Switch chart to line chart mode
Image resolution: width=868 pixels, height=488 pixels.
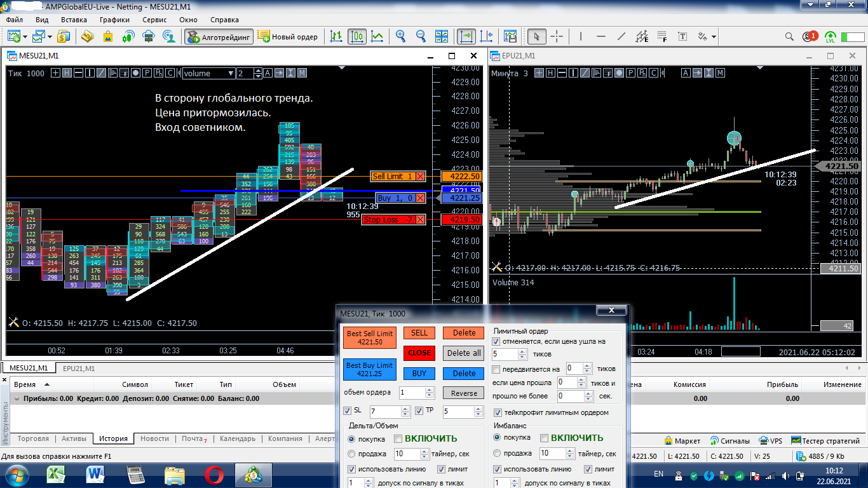tap(377, 36)
